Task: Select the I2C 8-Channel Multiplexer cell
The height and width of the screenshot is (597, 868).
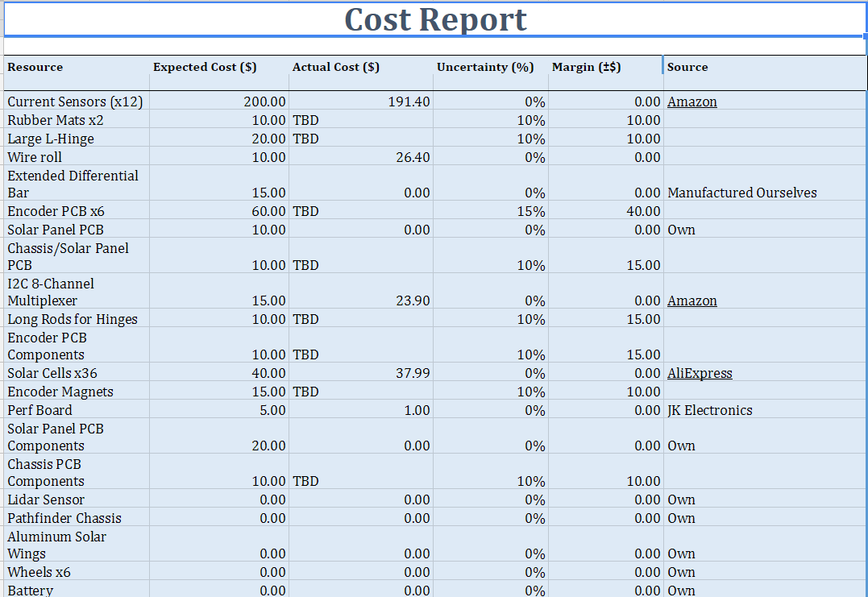Action: 77,292
